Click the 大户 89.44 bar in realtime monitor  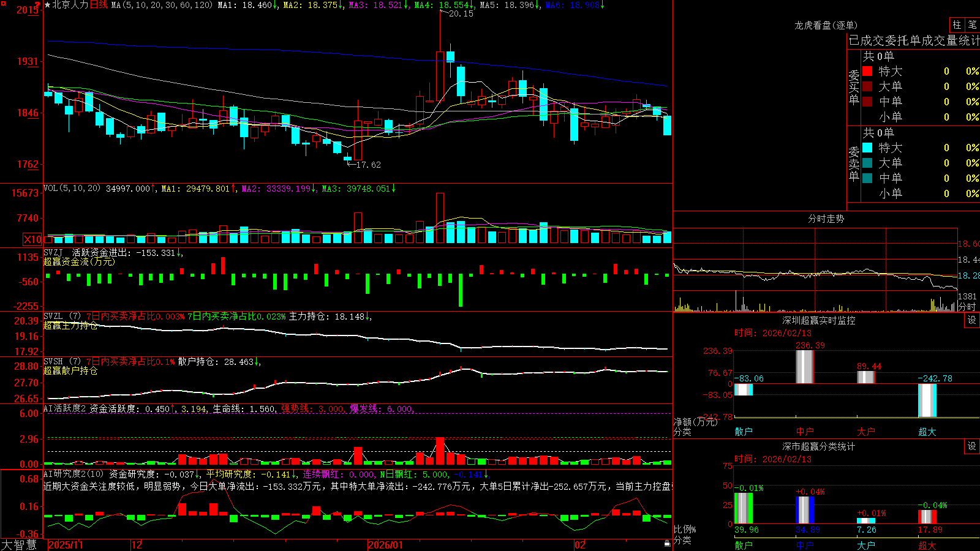(866, 377)
